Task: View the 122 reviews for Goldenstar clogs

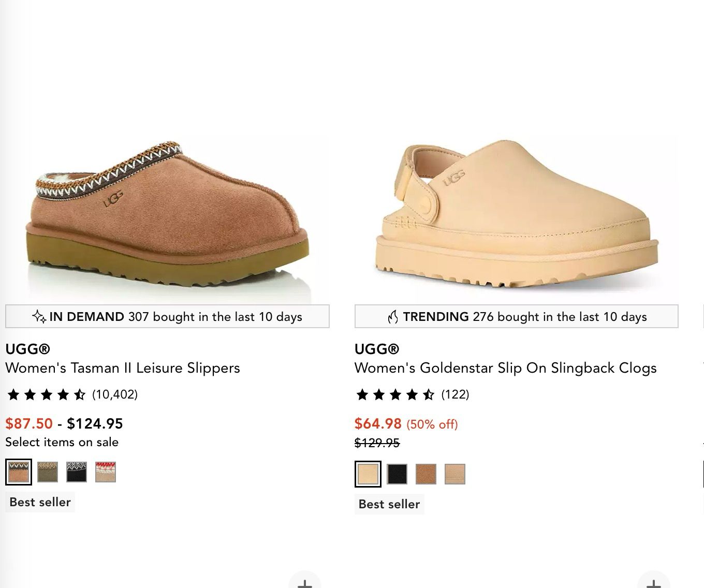Action: (x=456, y=394)
